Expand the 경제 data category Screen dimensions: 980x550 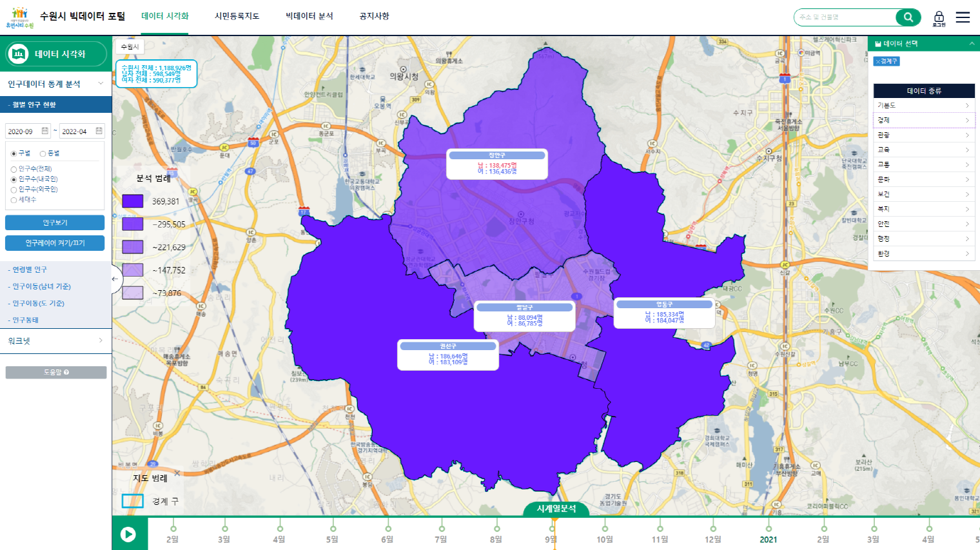[x=924, y=120]
